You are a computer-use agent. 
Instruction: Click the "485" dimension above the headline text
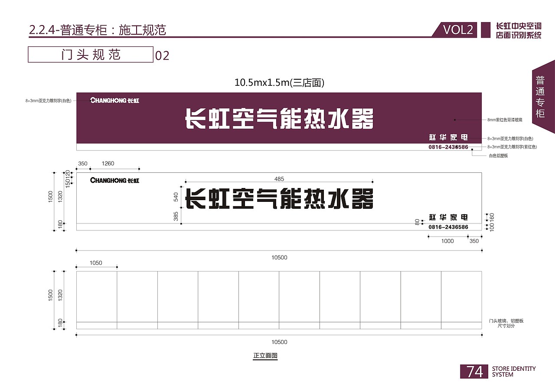pos(279,178)
